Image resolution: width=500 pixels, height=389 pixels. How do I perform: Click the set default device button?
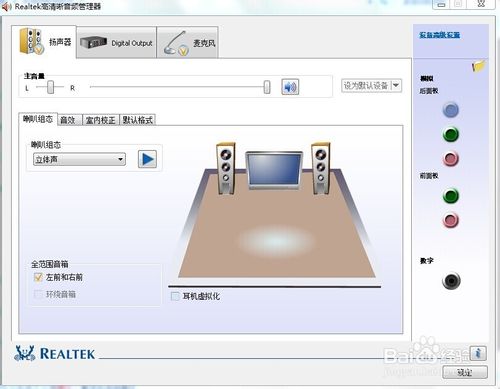click(x=366, y=86)
